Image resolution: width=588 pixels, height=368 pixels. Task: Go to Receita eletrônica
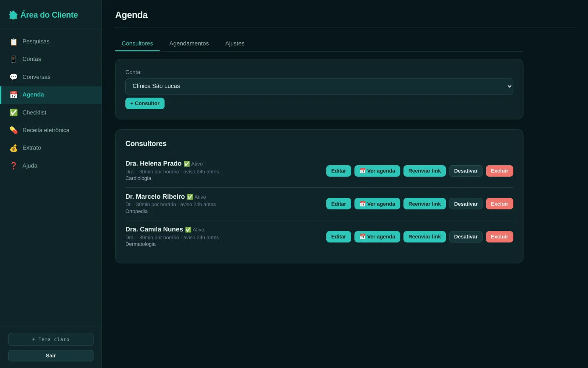point(51,130)
